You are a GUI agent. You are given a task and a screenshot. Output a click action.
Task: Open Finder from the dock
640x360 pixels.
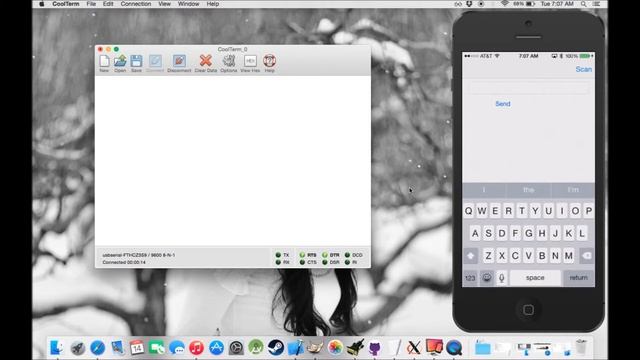(57, 348)
